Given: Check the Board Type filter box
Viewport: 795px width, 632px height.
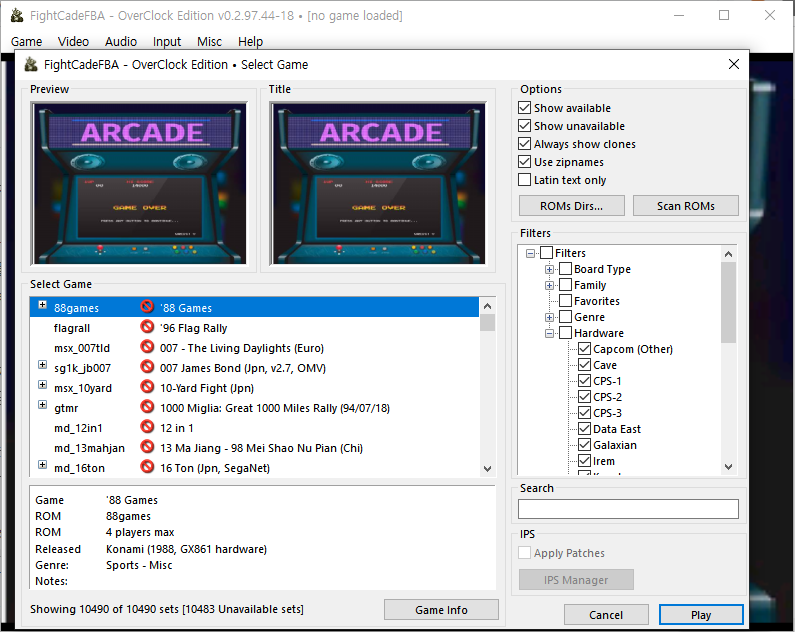Looking at the screenshot, I should pos(565,269).
